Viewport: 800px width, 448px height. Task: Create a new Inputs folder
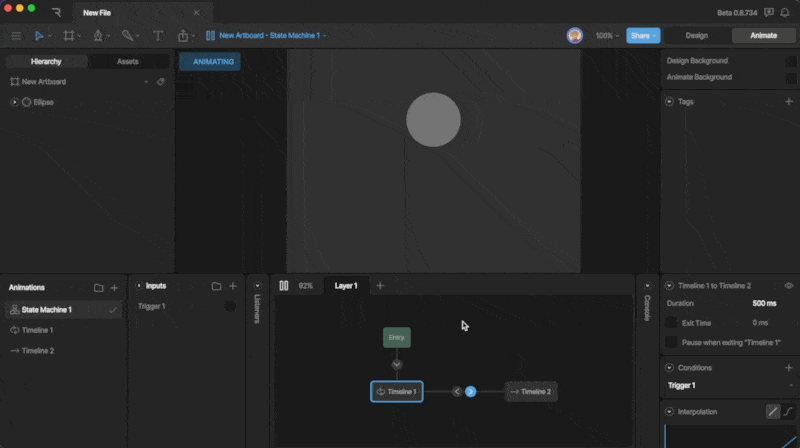[x=216, y=286]
